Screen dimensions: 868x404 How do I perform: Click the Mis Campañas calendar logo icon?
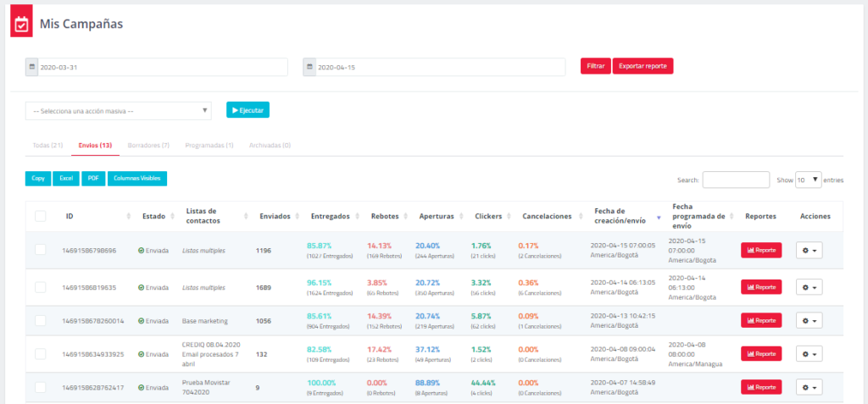pyautogui.click(x=21, y=24)
